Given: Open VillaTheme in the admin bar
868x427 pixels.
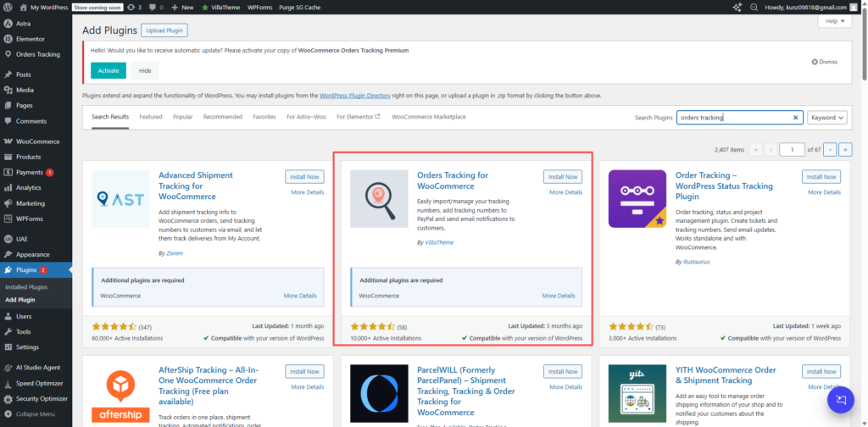Looking at the screenshot, I should pos(221,7).
